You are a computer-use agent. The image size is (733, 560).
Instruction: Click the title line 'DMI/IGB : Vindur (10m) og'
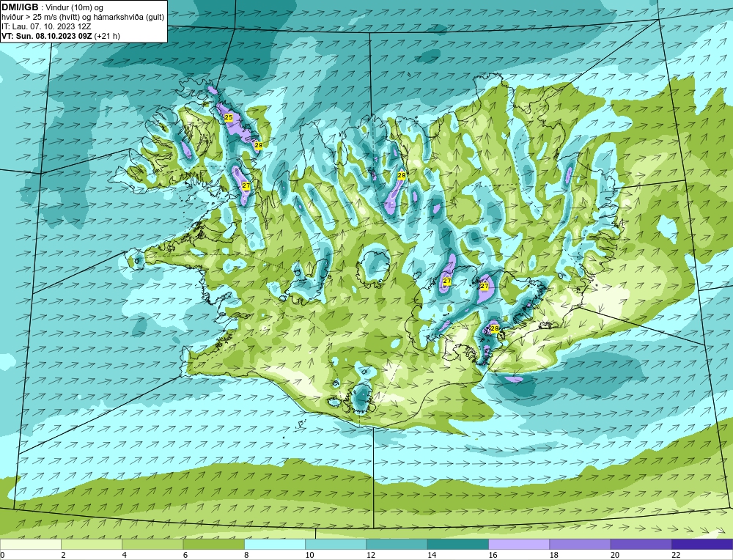click(53, 7)
